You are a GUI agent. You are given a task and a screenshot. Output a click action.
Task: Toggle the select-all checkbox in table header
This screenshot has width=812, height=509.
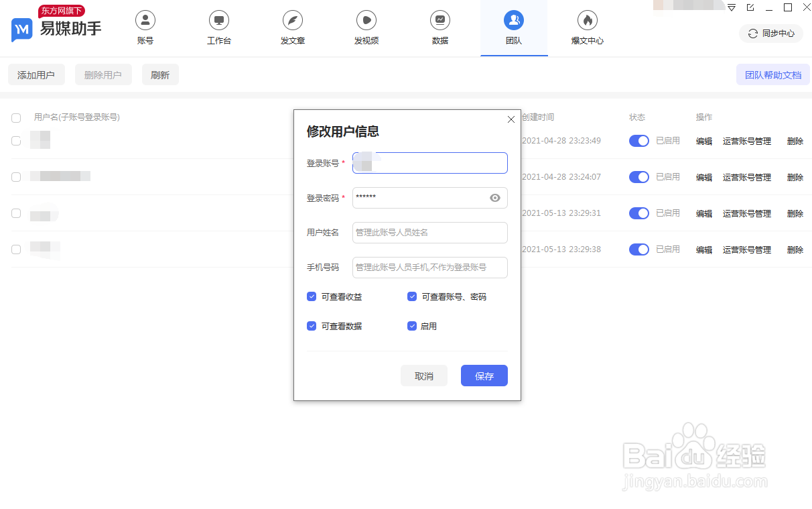point(16,118)
